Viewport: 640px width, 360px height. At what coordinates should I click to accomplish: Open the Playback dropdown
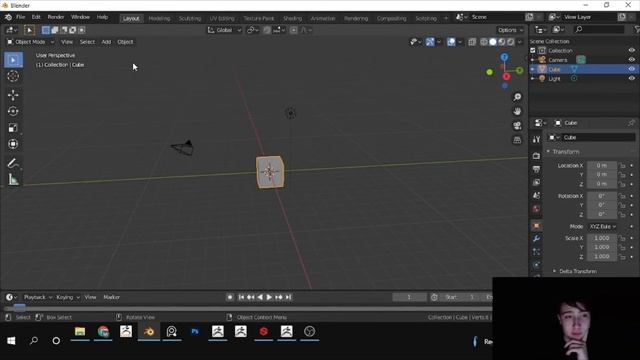click(x=38, y=297)
